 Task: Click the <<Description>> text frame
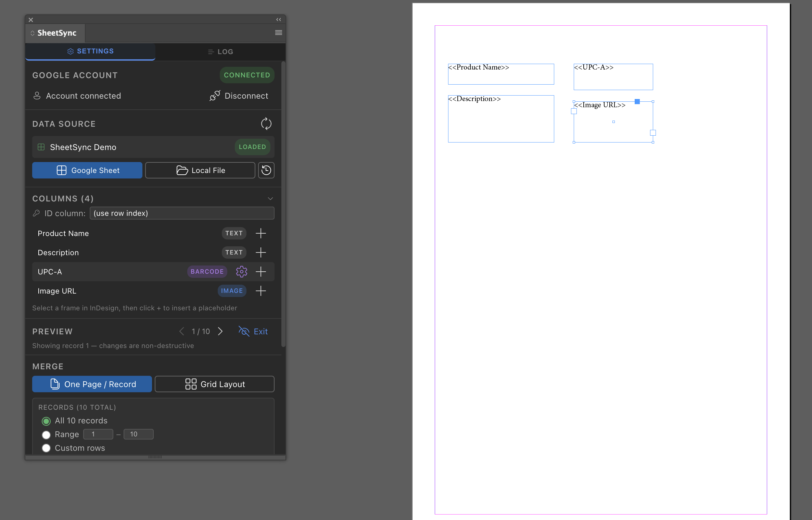tap(501, 119)
